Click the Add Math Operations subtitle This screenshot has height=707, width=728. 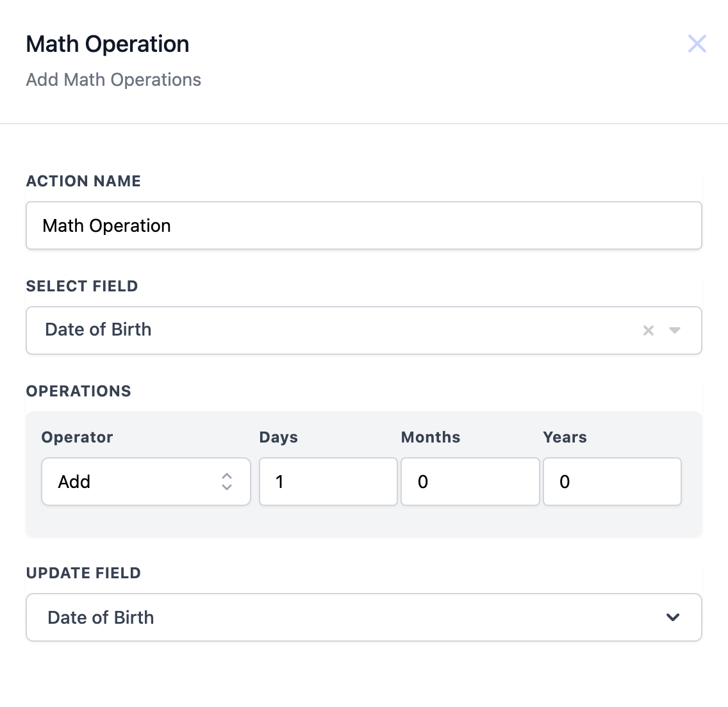(113, 80)
